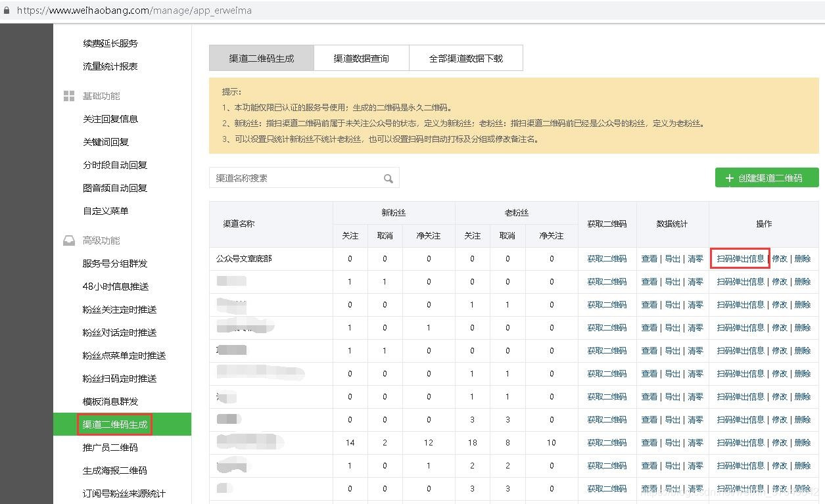Click the 创建渠道二维码 button

(767, 178)
